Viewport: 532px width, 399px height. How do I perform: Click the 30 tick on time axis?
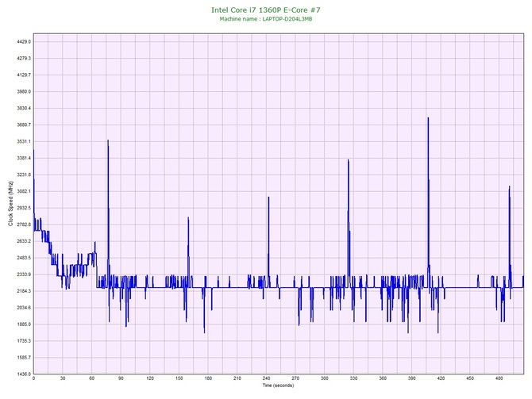click(63, 378)
